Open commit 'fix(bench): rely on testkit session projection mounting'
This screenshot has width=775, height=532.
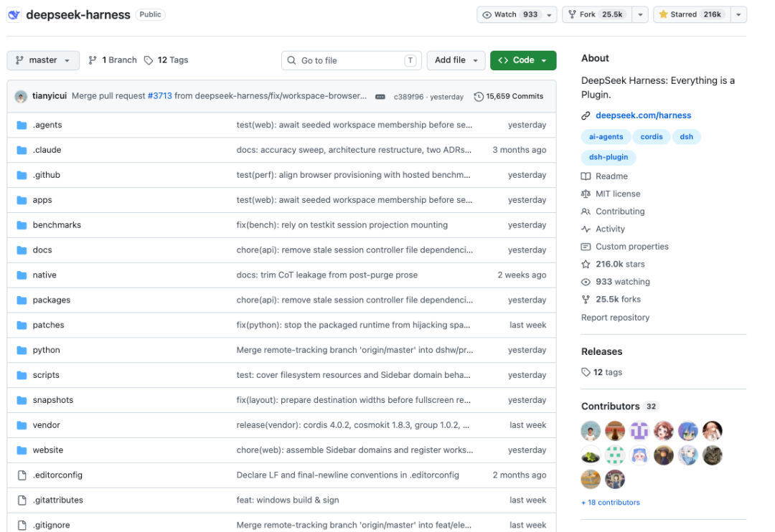(342, 225)
